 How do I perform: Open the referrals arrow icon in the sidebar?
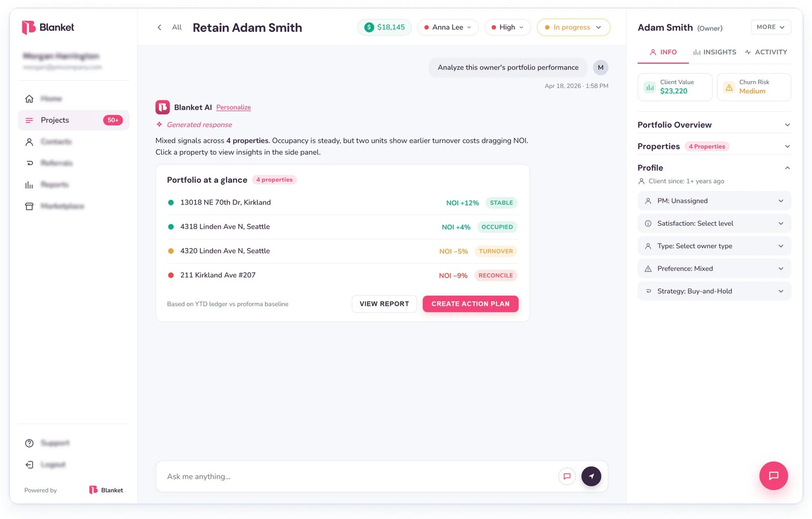(x=29, y=163)
